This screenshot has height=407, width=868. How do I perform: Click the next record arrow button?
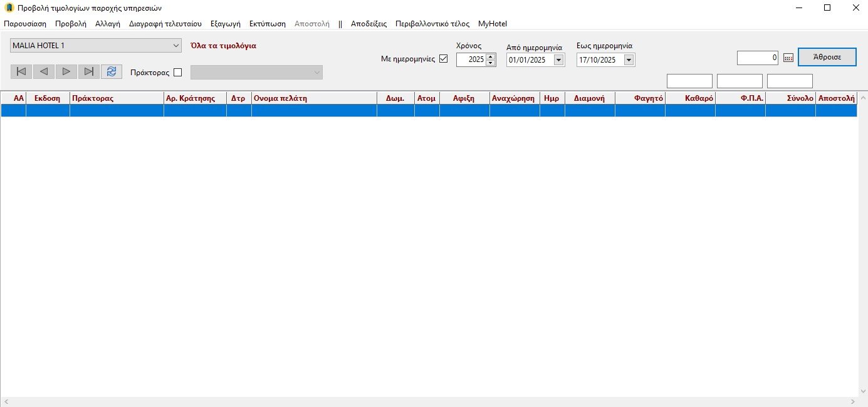click(66, 71)
